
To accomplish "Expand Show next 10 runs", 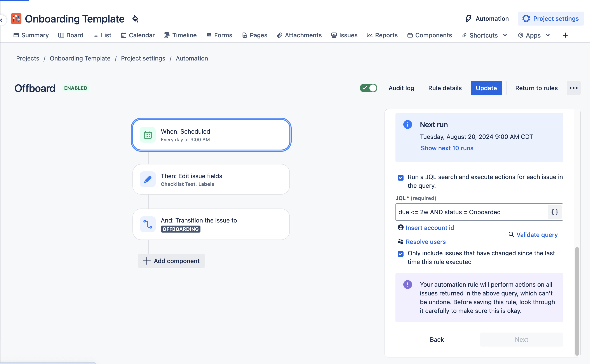I will 447,148.
